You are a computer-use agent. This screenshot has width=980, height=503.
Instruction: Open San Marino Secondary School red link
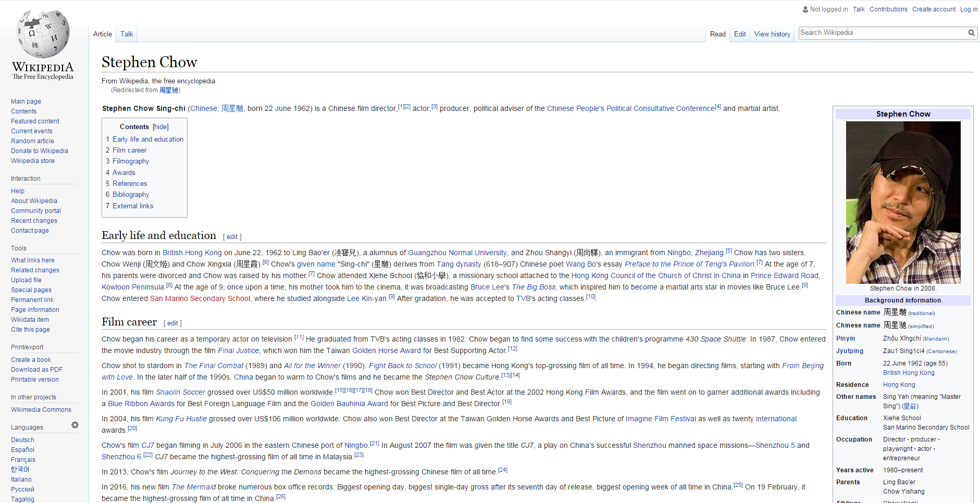pyautogui.click(x=200, y=298)
